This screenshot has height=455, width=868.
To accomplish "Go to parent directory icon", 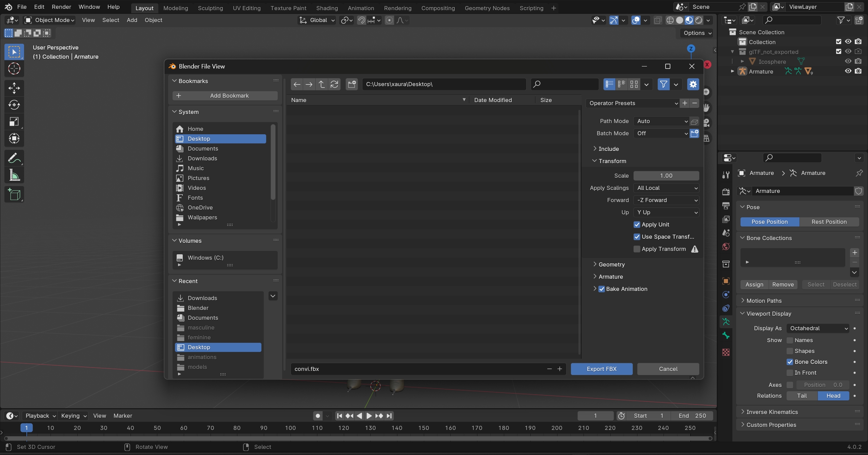I will point(321,84).
